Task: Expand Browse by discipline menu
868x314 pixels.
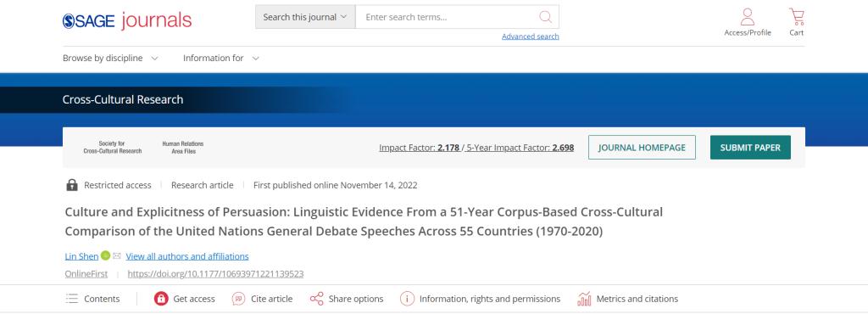Action: 110,59
